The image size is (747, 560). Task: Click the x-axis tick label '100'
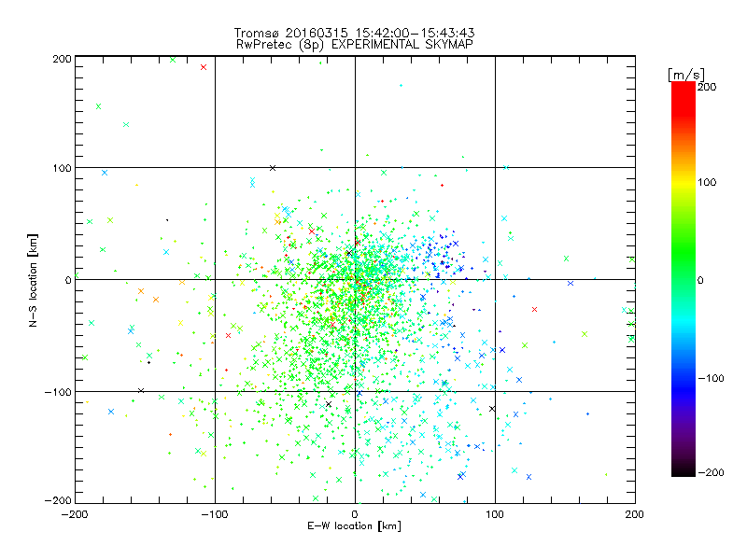[x=495, y=515]
